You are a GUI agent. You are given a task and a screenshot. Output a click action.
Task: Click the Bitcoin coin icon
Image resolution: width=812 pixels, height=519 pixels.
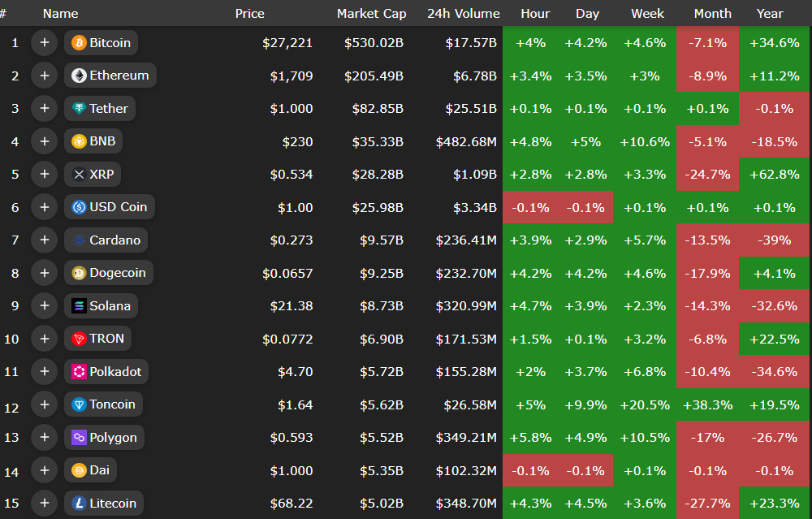point(79,43)
